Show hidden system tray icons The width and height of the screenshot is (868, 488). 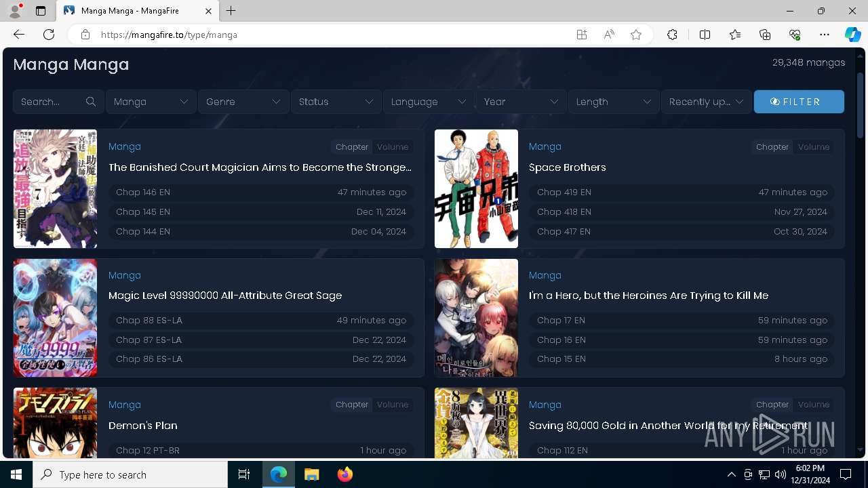(x=731, y=474)
